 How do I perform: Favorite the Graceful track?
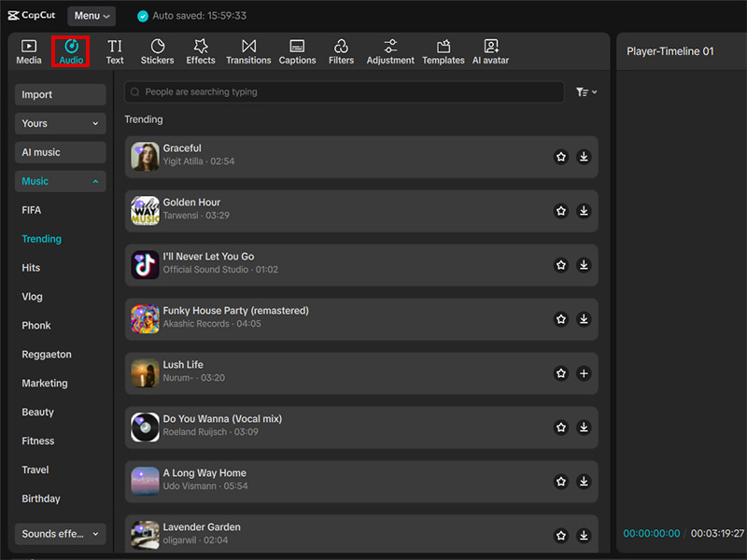tap(561, 157)
